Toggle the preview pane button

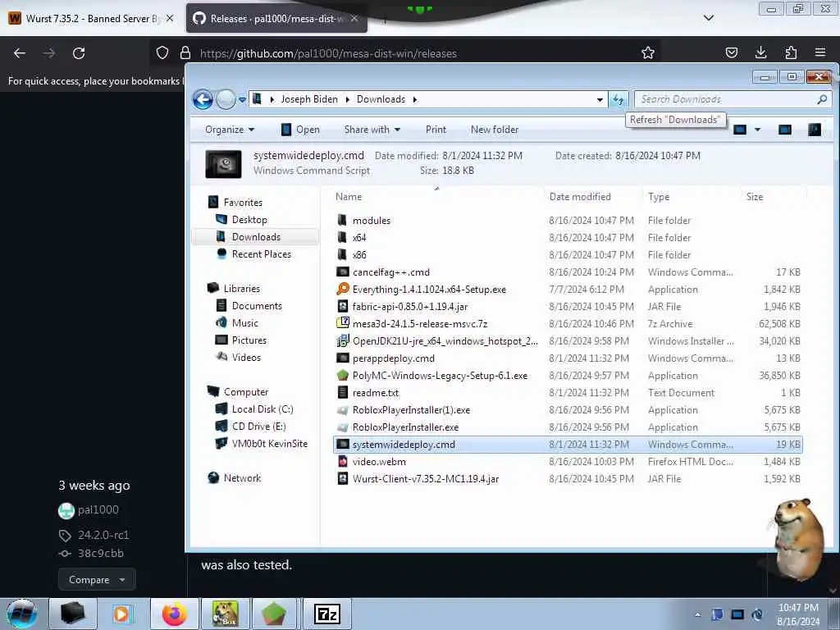(x=785, y=130)
